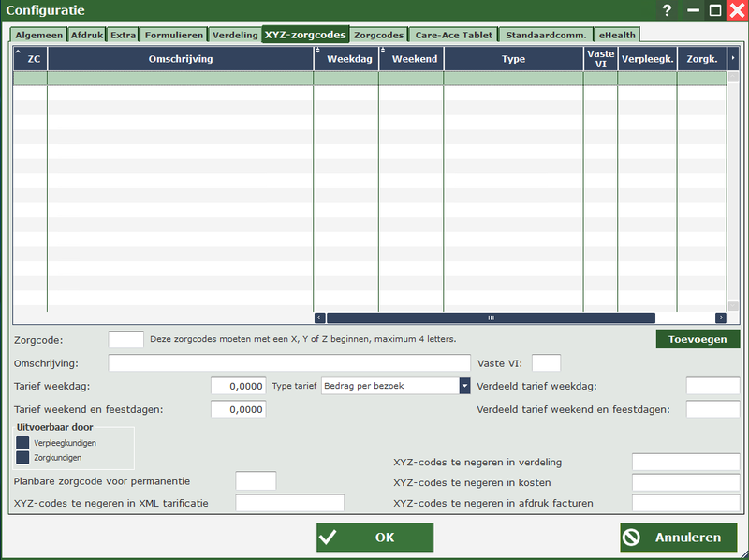Click the horizontal scrollbar of the table

coord(490,317)
